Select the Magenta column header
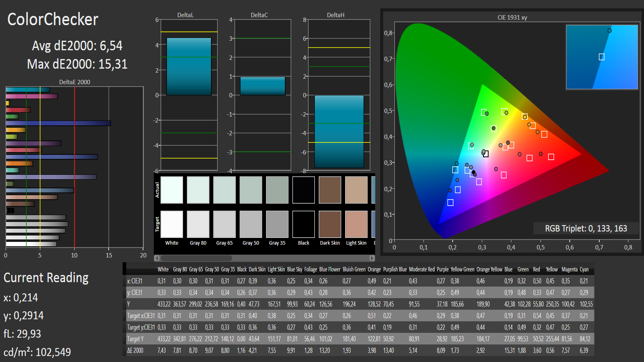This screenshot has width=644, height=362. coord(570,269)
